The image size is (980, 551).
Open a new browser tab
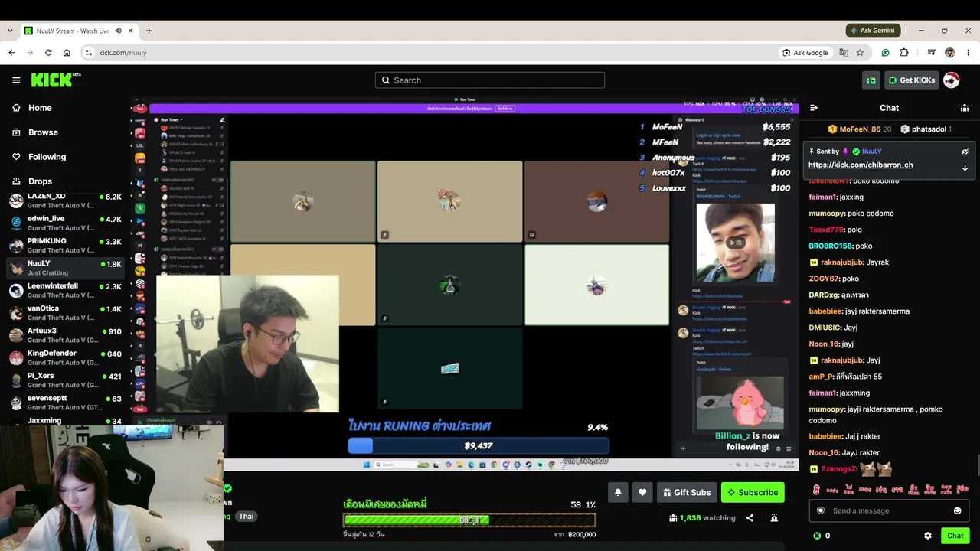tap(149, 31)
